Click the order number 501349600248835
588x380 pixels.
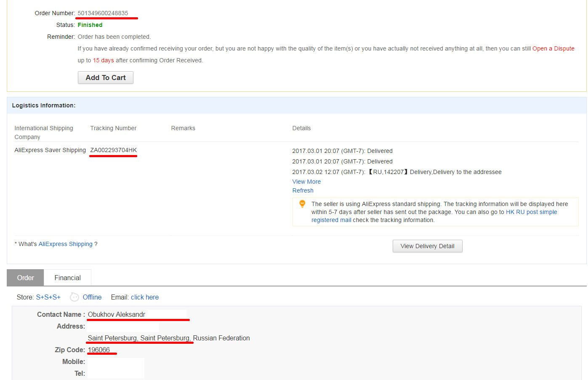point(103,13)
